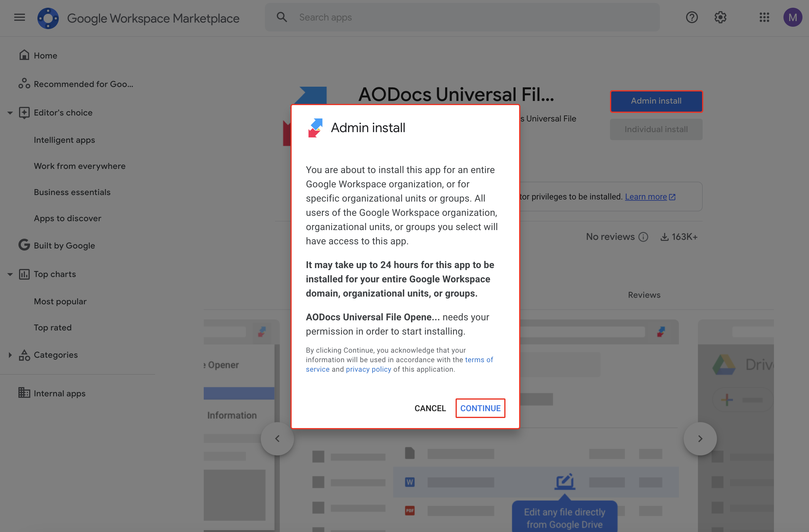
Task: Click the No reviews text
Action: click(610, 237)
